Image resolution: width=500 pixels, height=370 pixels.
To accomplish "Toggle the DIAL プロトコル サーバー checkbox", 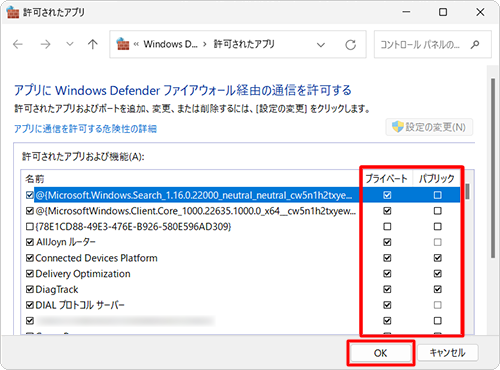I will tap(30, 305).
